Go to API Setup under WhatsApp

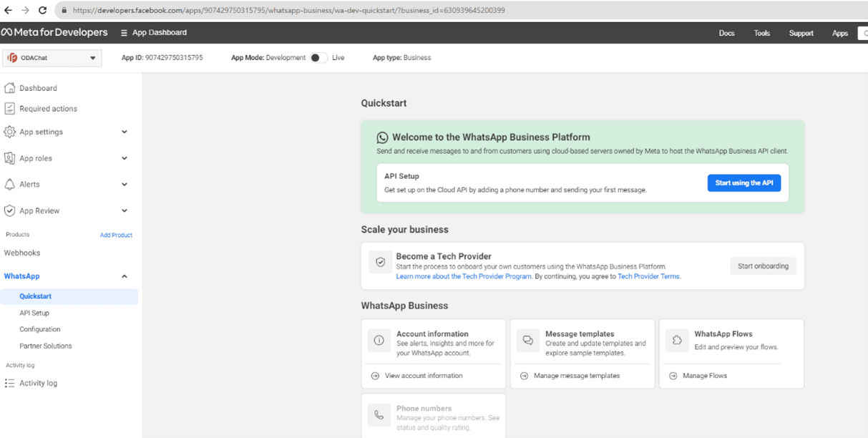tap(34, 313)
